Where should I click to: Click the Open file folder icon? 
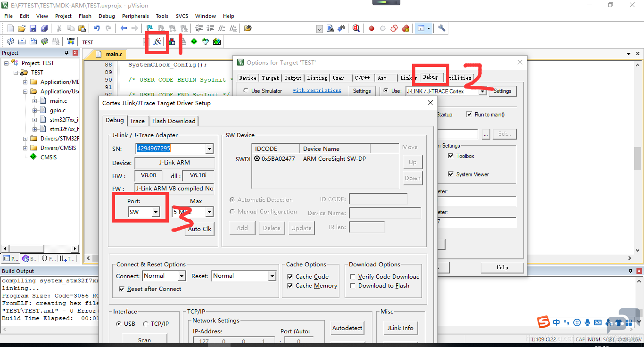[22, 28]
